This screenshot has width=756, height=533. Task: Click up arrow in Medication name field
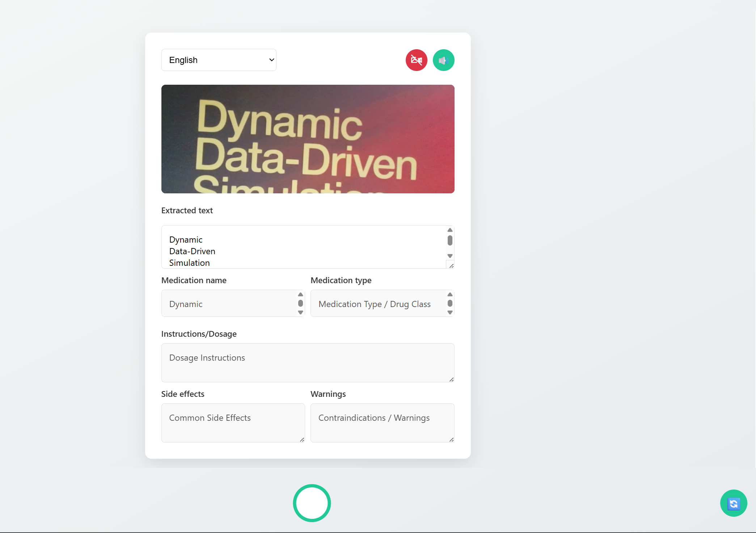300,294
